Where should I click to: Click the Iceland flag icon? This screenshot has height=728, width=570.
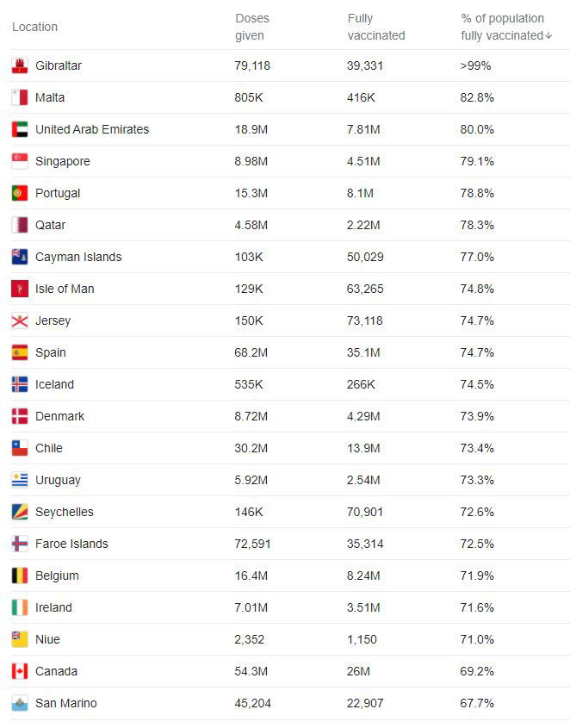point(20,384)
